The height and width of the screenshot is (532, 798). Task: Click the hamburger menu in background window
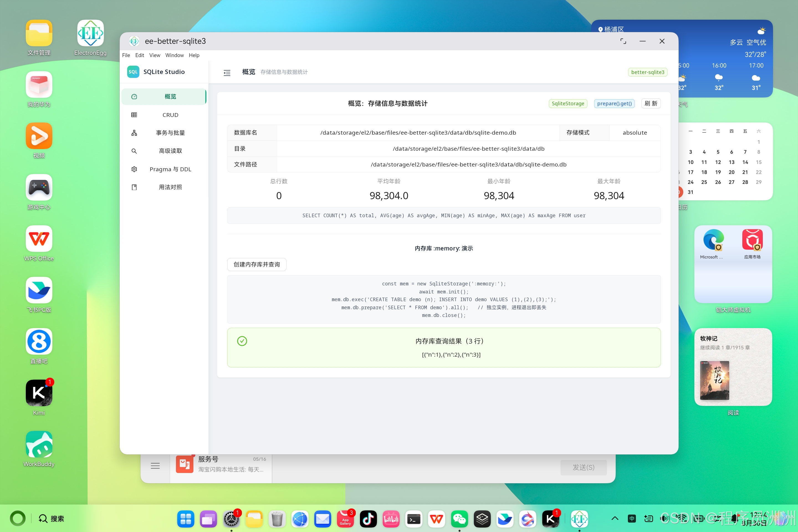155,466
